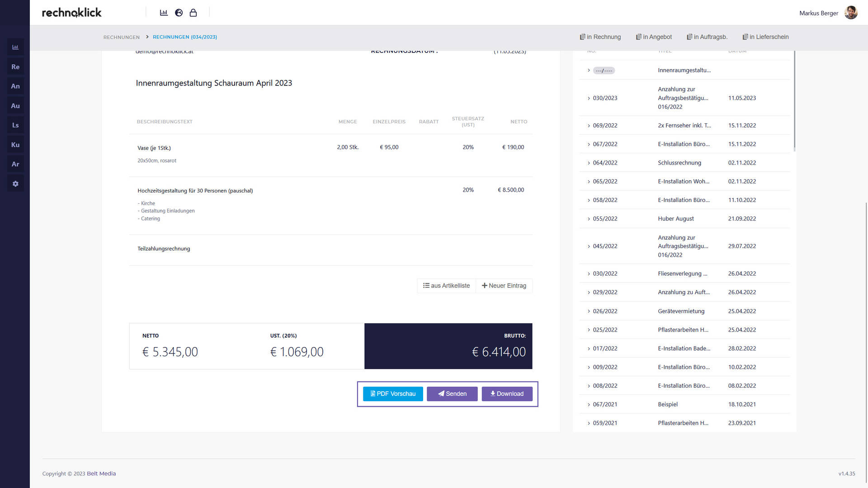Open Au (Aufträge) in sidebar
Image resolution: width=868 pixels, height=488 pixels.
pyautogui.click(x=15, y=106)
